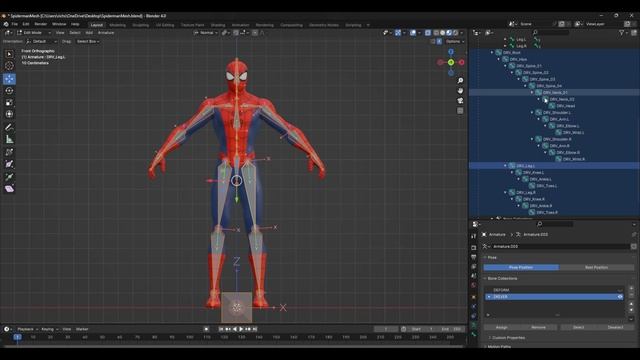Choose the Scale tool in left toolbar
This screenshot has height=360, width=640.
coord(9,102)
